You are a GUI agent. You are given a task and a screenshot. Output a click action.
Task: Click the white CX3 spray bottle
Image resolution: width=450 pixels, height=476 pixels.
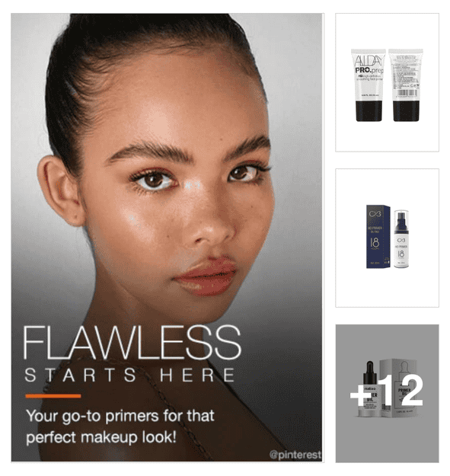[401, 238]
